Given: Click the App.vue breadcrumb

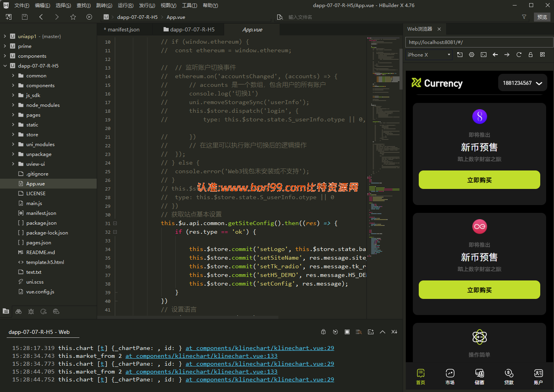Looking at the screenshot, I should click(176, 17).
